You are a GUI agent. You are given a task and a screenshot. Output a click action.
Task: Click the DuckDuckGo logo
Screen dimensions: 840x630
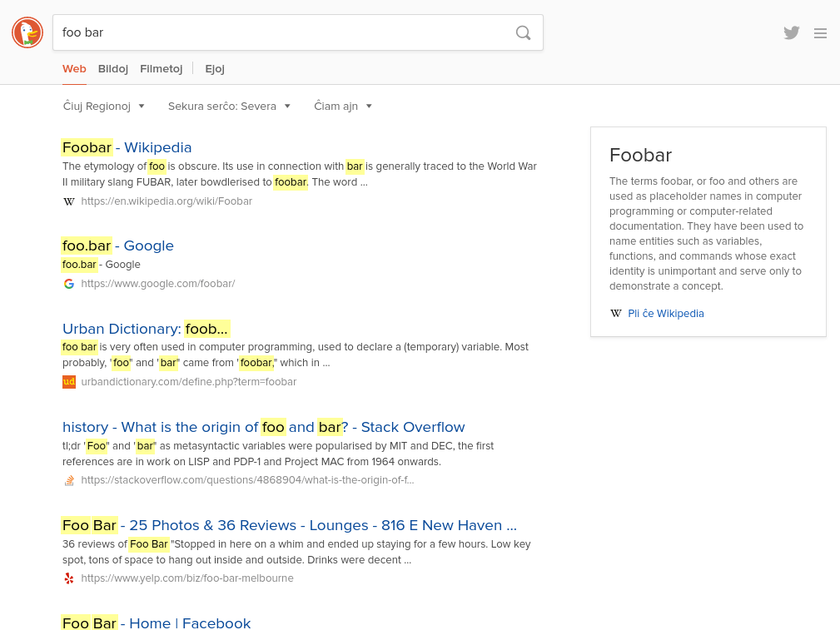27,32
